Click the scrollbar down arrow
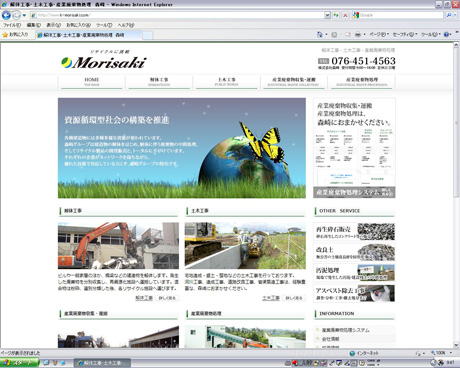Image resolution: width=460 pixels, height=368 pixels. pos(456,345)
